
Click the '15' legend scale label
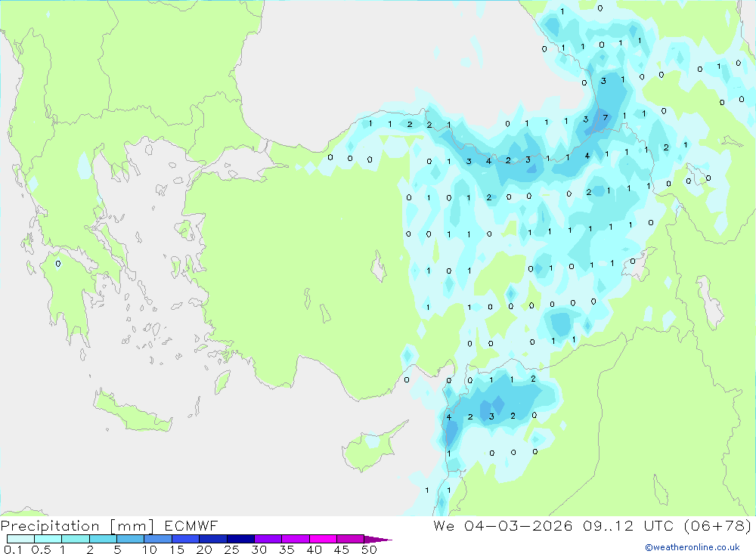point(177,549)
